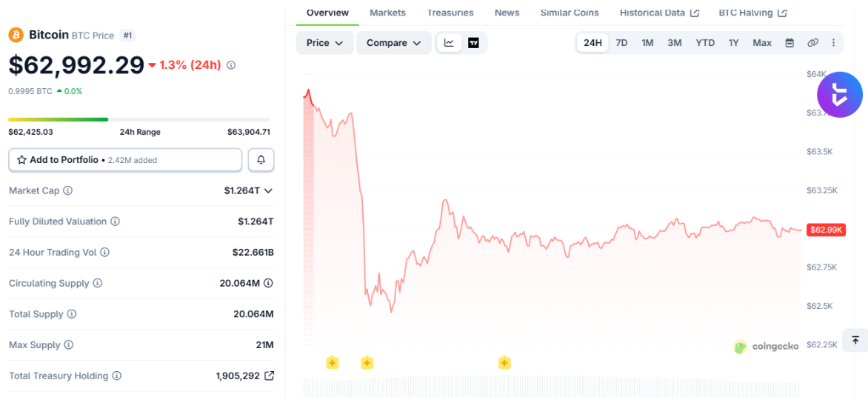Select the Max time range
Image resolution: width=868 pixels, height=400 pixels.
point(762,43)
